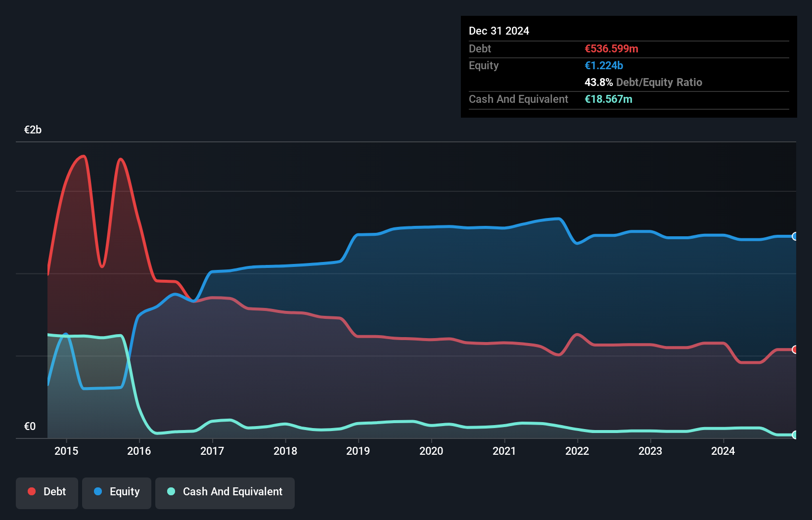Click the 2015 x-axis label
This screenshot has height=520, width=812.
[66, 451]
